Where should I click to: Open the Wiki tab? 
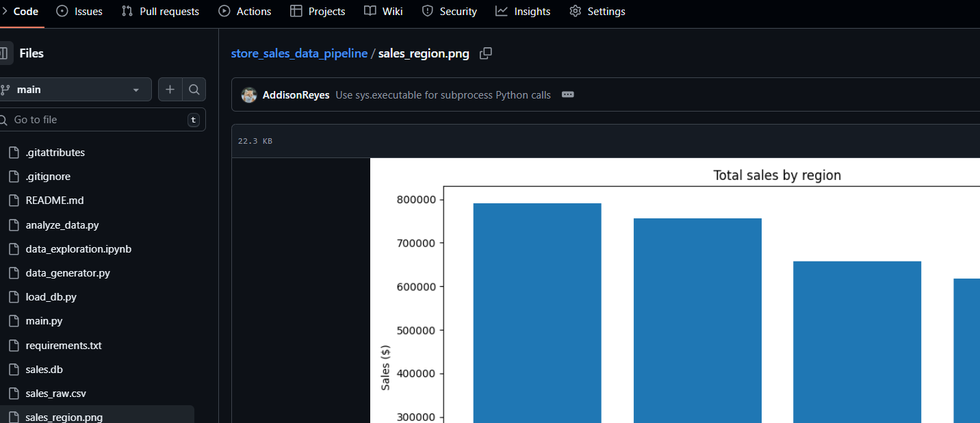point(383,11)
